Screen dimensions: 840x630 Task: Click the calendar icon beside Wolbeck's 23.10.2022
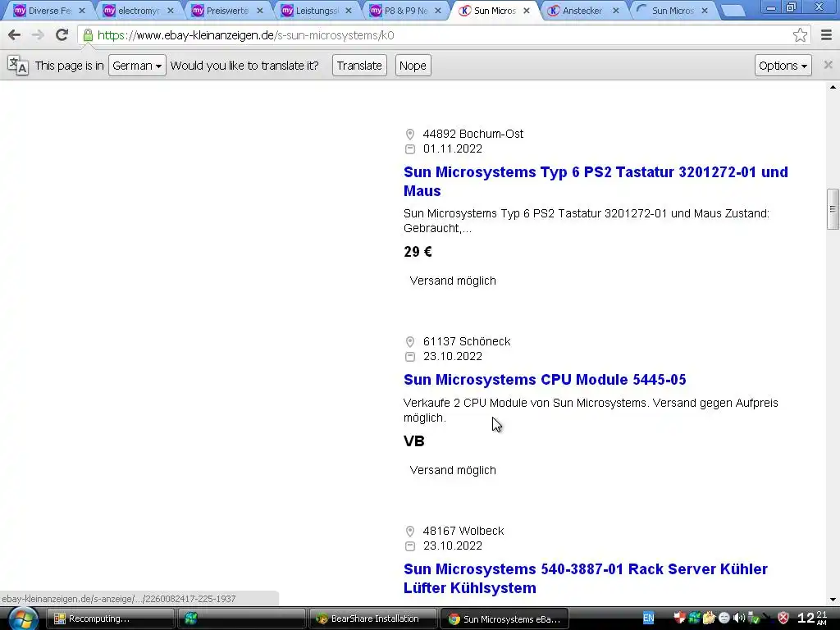click(410, 546)
